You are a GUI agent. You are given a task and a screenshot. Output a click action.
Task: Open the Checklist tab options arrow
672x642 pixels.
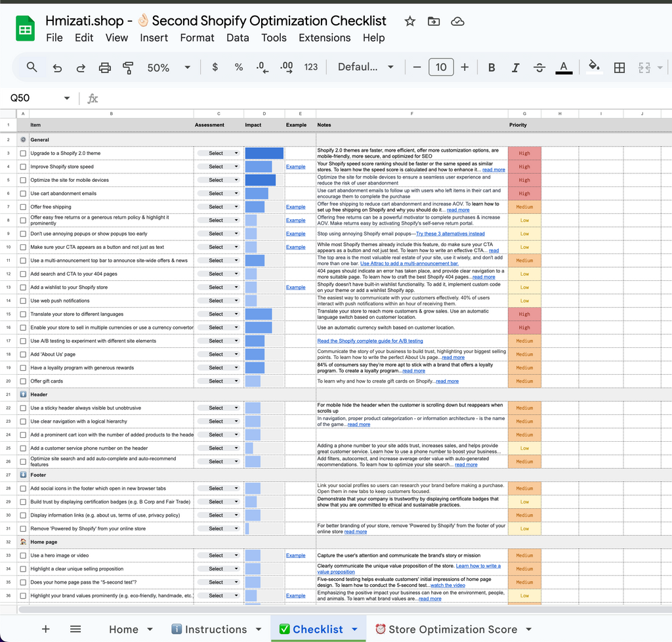tap(354, 629)
